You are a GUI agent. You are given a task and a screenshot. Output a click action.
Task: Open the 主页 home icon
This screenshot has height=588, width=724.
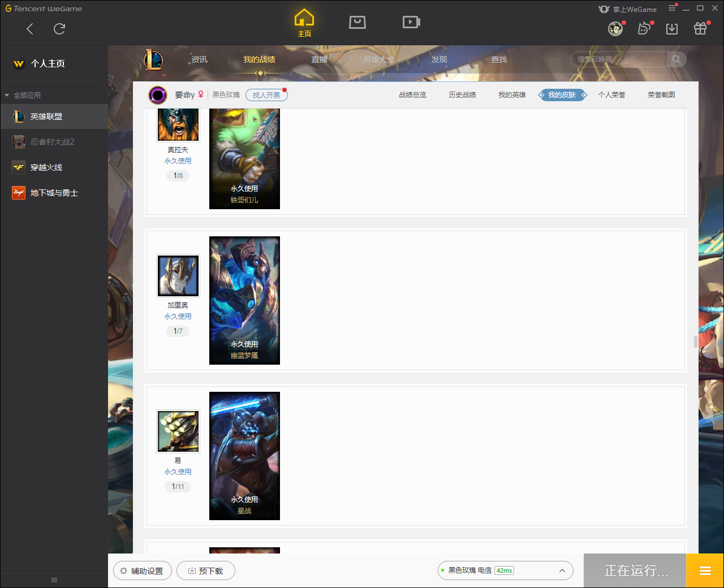coord(304,23)
